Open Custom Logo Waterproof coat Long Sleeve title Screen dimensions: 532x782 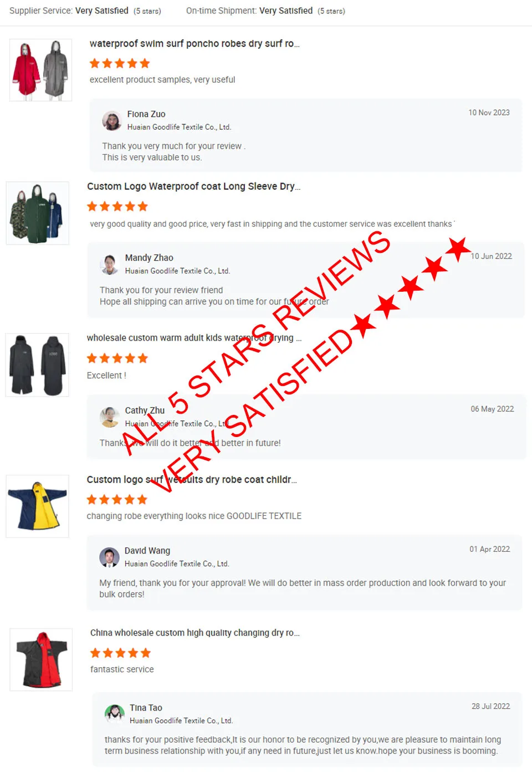[x=193, y=186]
